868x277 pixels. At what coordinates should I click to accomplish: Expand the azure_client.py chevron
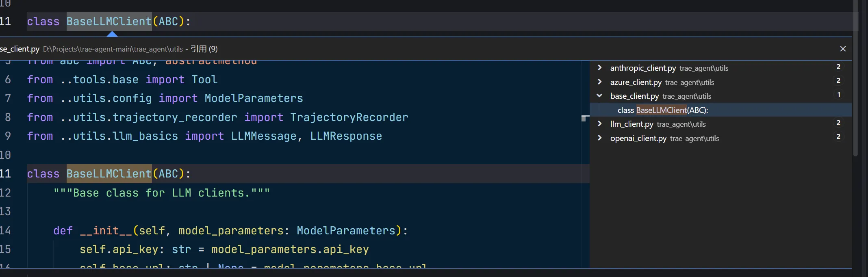(x=600, y=82)
